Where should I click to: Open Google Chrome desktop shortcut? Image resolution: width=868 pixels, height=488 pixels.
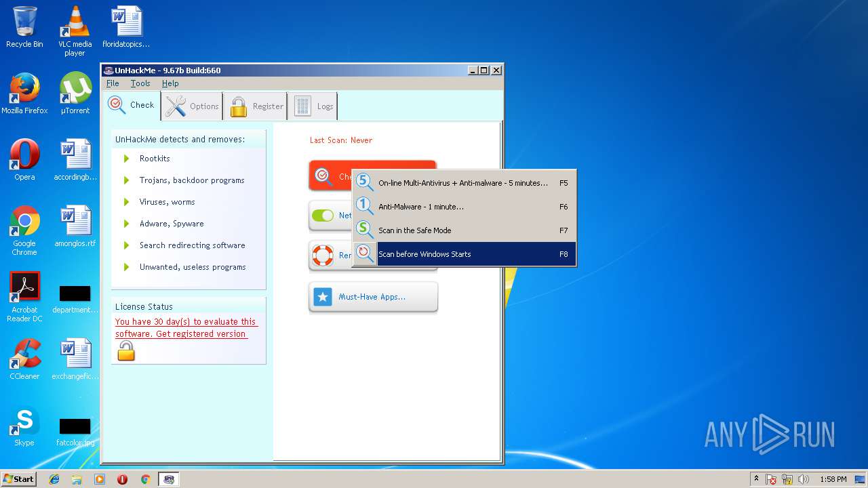pyautogui.click(x=24, y=230)
